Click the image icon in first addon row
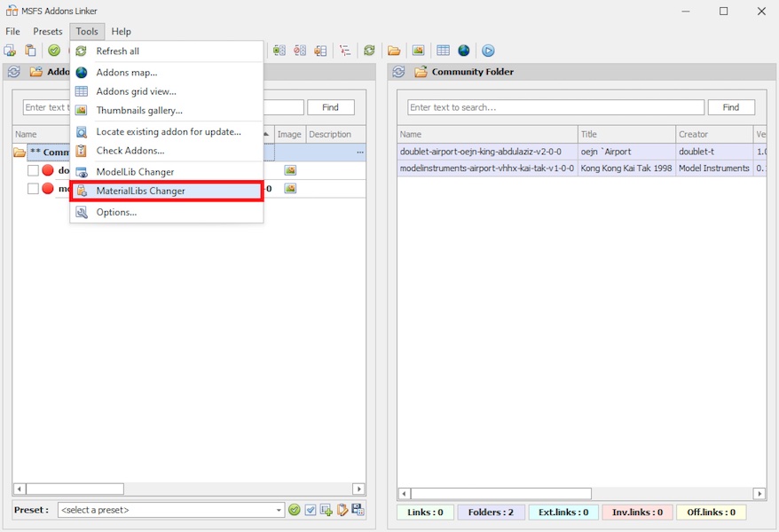 point(290,170)
